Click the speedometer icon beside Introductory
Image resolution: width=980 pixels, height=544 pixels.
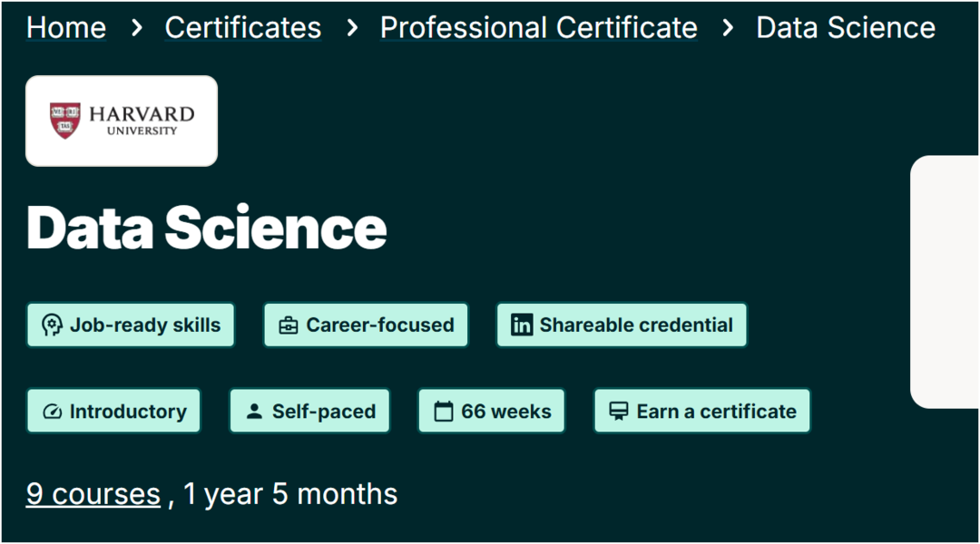tap(52, 412)
